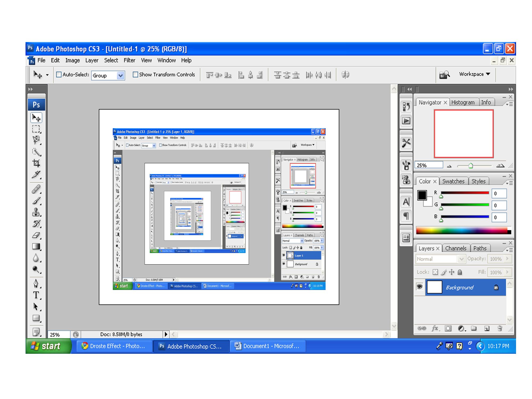532x399 pixels.
Task: Click Delete layer trash icon
Action: tap(500, 328)
